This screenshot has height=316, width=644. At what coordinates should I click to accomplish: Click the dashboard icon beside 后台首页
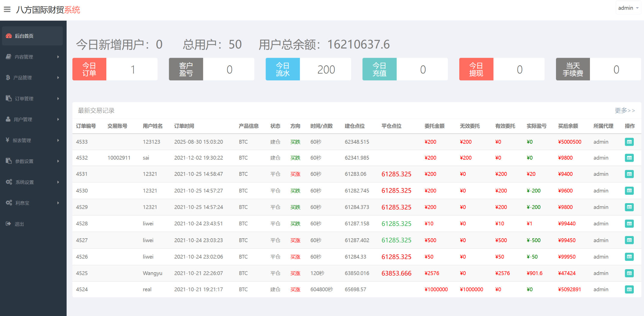coord(9,36)
